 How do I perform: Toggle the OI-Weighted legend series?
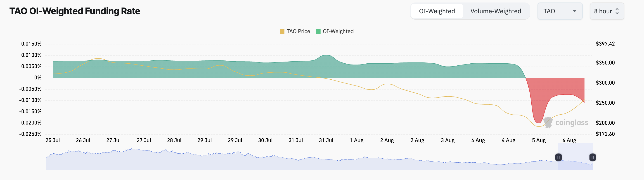[335, 31]
